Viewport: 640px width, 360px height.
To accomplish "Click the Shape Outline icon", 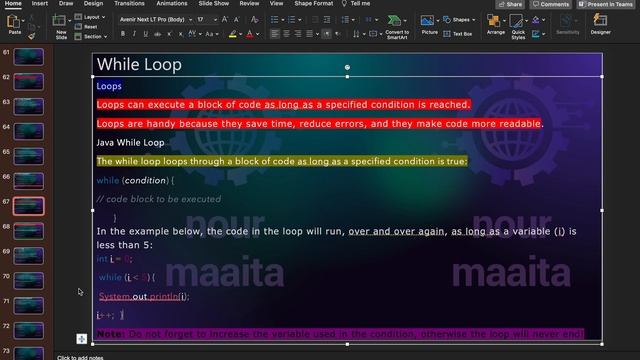I will [536, 34].
